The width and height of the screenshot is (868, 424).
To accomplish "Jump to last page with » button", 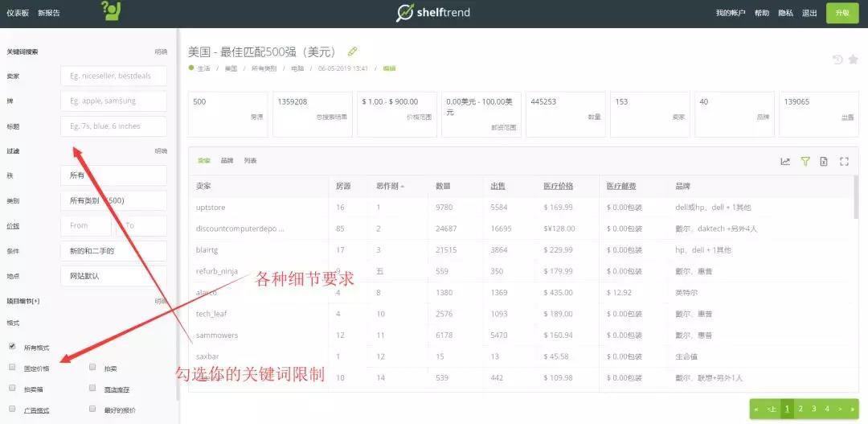I will (853, 409).
